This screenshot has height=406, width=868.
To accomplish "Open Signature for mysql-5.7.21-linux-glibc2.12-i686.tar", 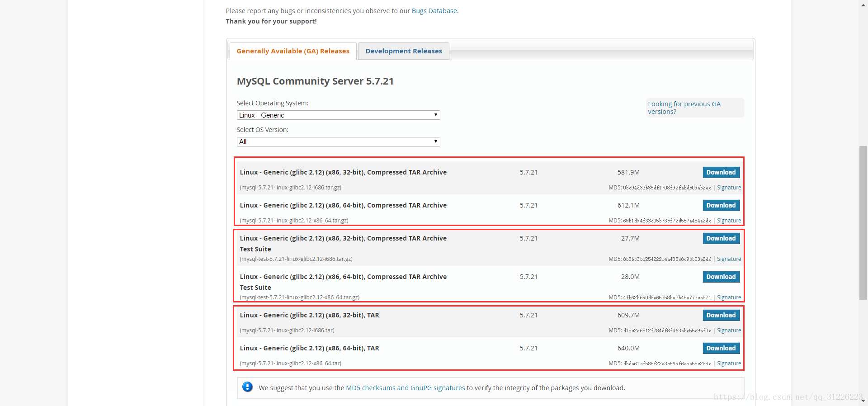I will pos(729,330).
